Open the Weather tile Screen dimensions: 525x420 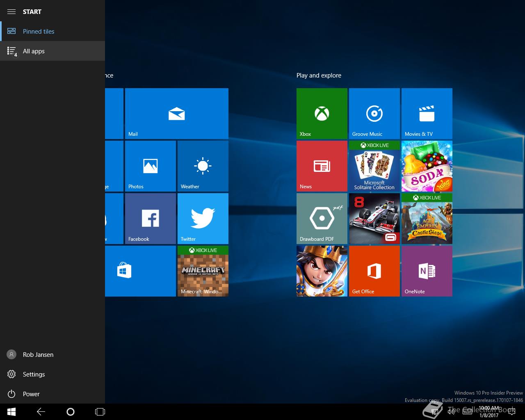(x=203, y=166)
